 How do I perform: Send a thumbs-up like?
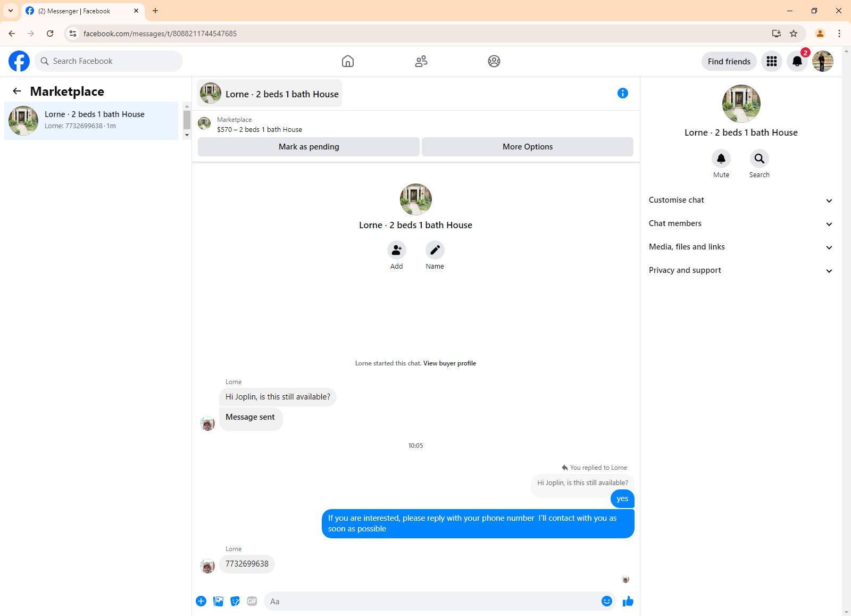(628, 601)
